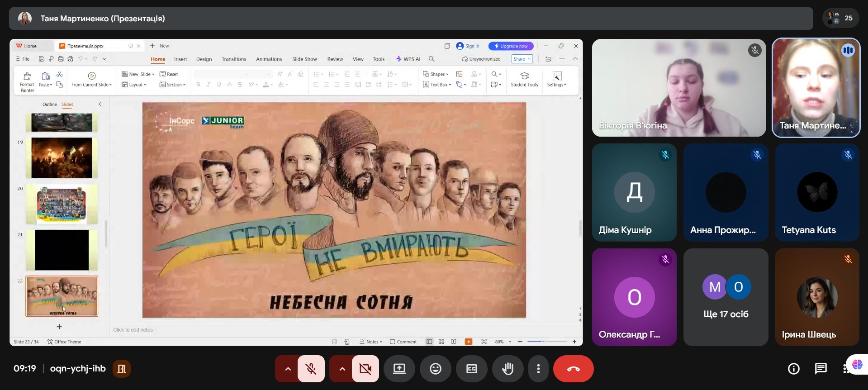Switch to the Transitions tab
Screen dimensions: 868x390
(x=233, y=59)
